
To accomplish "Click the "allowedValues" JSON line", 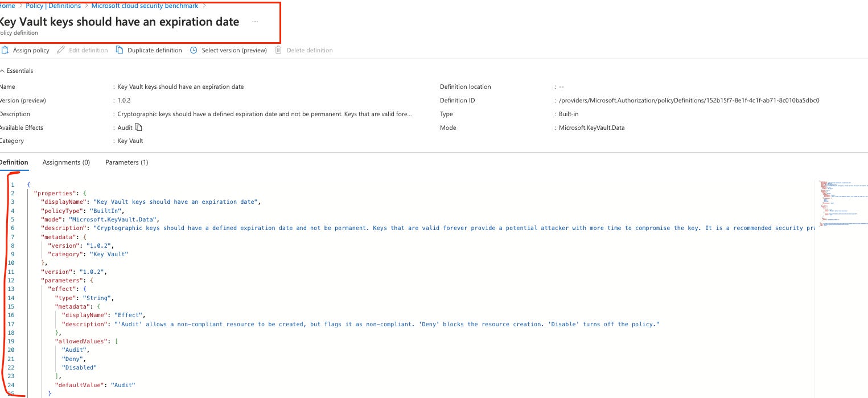I will point(85,342).
